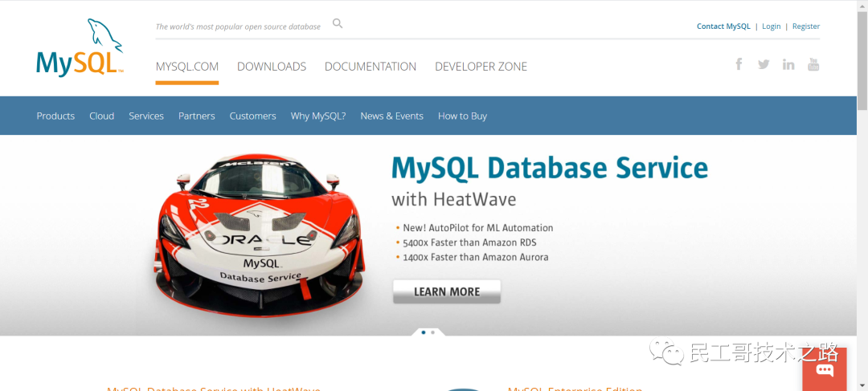Image resolution: width=868 pixels, height=391 pixels.
Task: Open the MySQL Facebook page icon
Action: [x=739, y=64]
